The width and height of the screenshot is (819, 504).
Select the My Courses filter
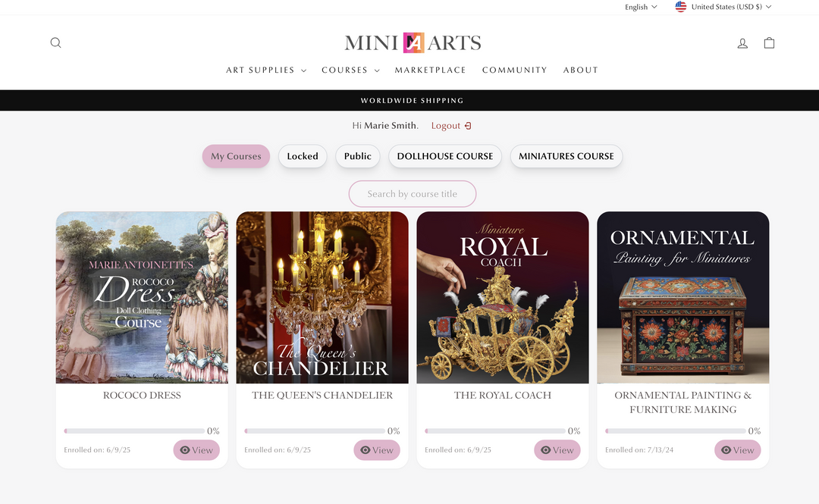pyautogui.click(x=236, y=156)
